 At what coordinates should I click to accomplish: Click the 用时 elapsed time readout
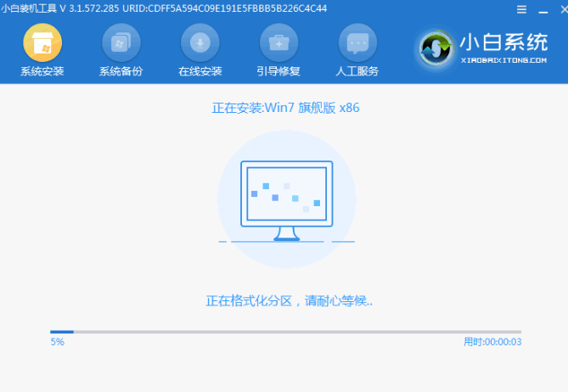(x=492, y=342)
